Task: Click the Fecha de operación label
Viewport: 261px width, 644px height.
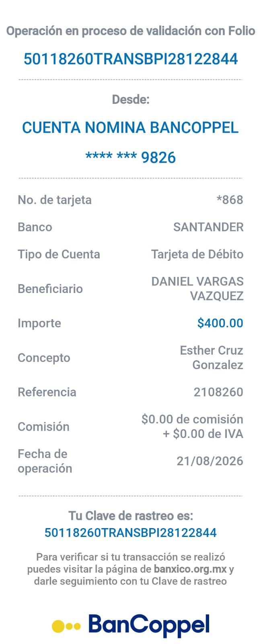Action: 45,461
